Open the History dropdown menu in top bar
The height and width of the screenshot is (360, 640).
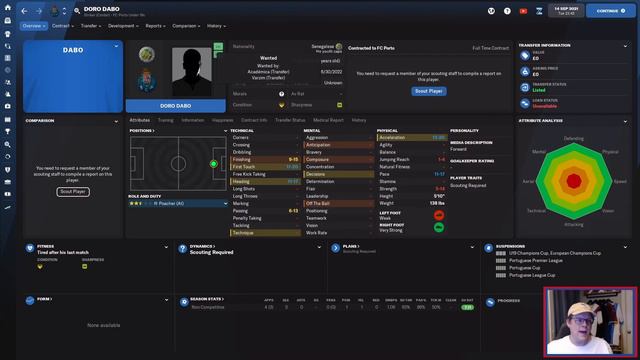[216, 26]
